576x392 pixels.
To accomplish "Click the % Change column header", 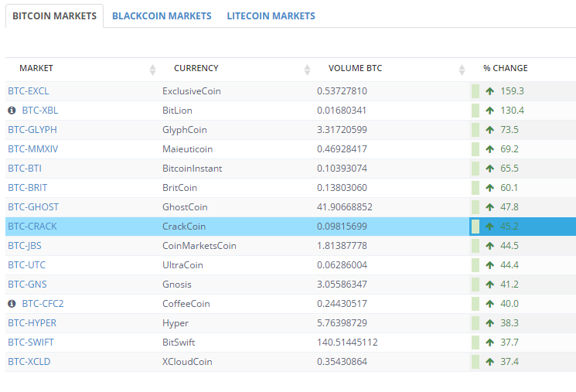I will tap(505, 68).
